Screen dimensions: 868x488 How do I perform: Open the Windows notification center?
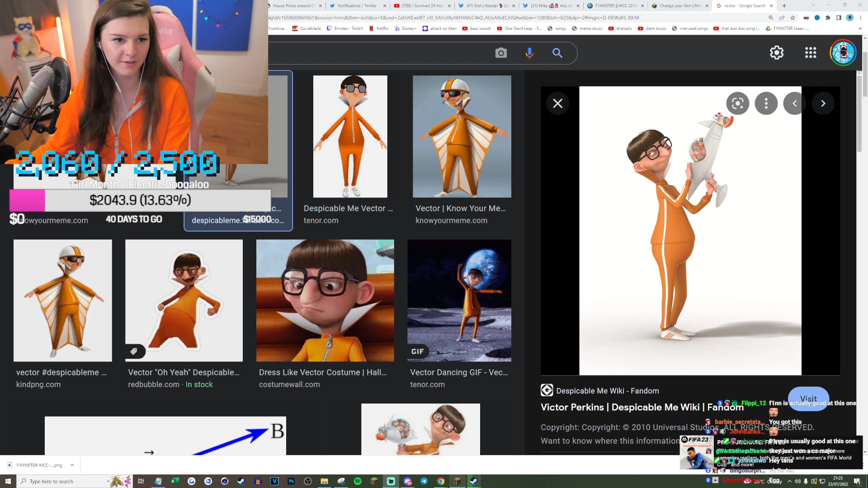pos(857,481)
